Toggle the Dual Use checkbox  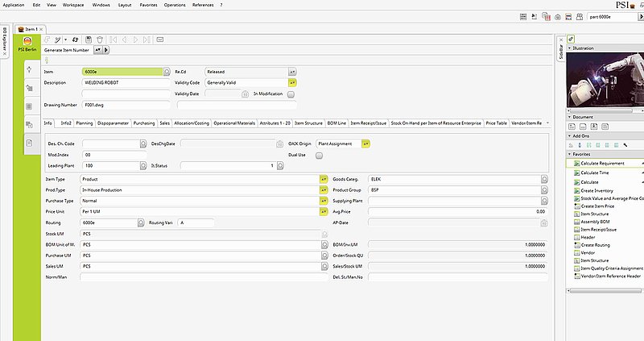319,155
